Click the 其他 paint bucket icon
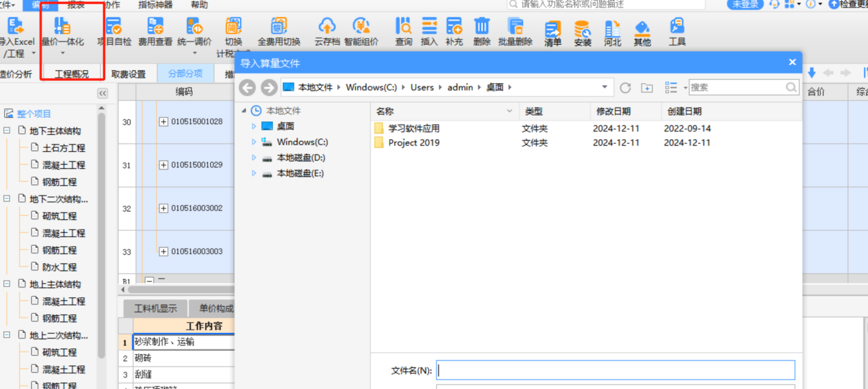Viewport: 868px width, 389px height. tap(642, 29)
